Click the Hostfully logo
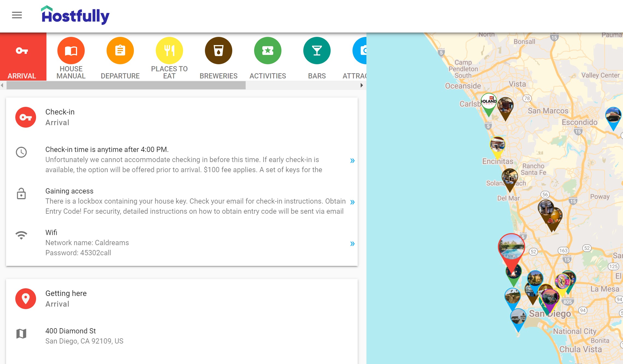 pyautogui.click(x=75, y=15)
